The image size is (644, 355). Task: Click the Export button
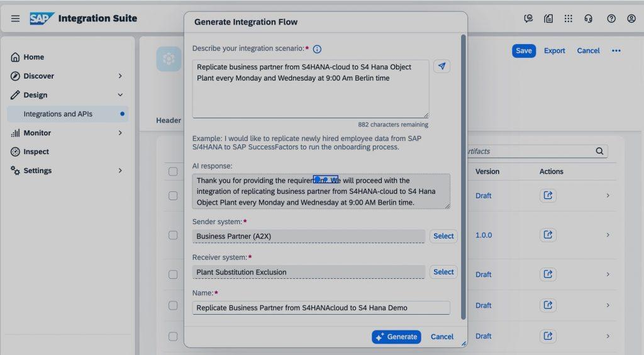(x=555, y=50)
